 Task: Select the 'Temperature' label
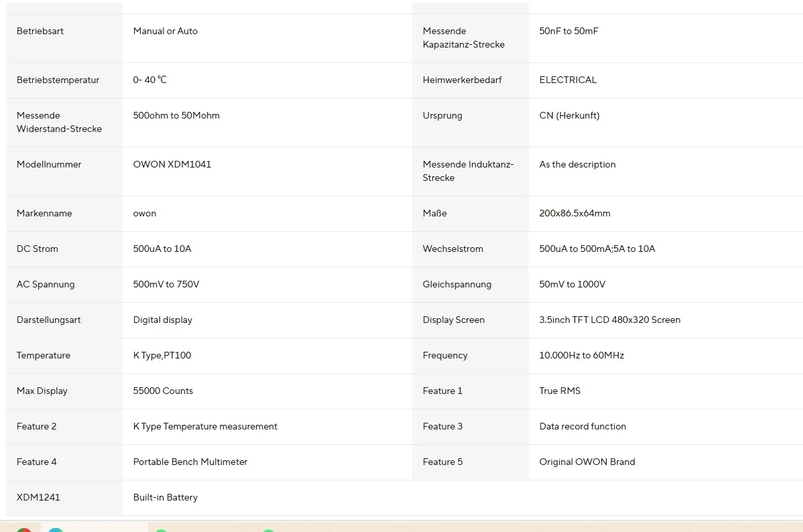coord(43,355)
